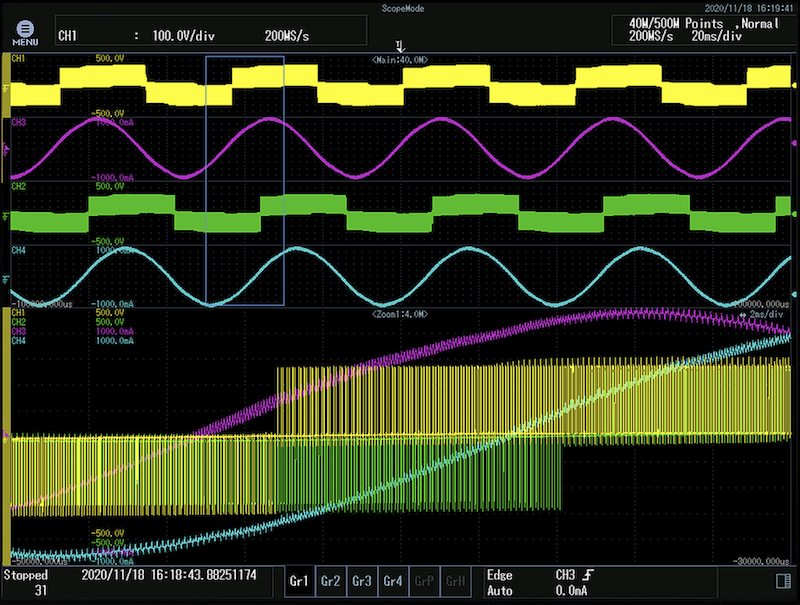
Task: Select the GrH group tab
Action: pyautogui.click(x=455, y=581)
